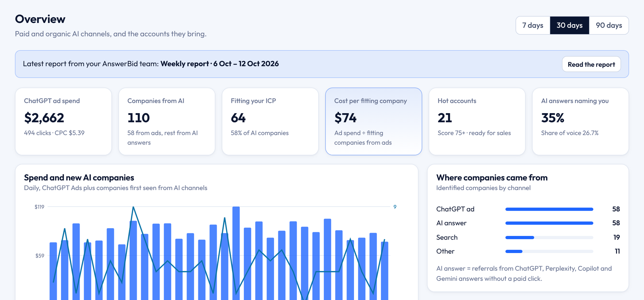Open the Hot accounts card
644x300 pixels.
[477, 121]
